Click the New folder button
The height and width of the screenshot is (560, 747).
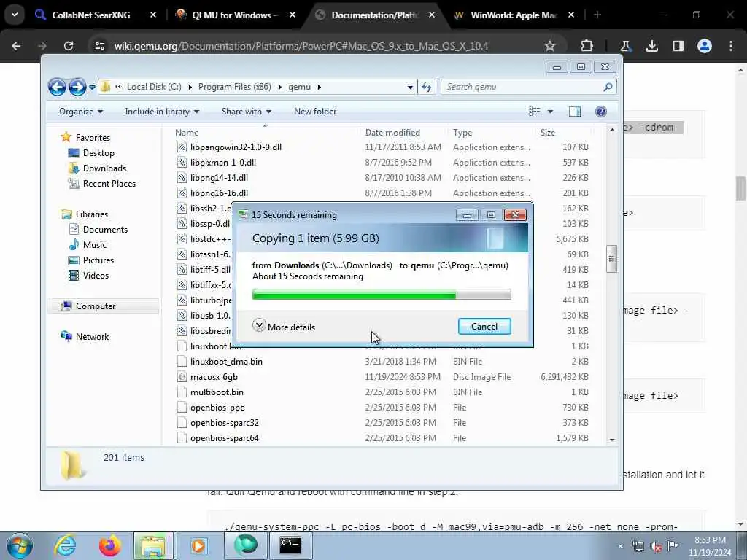pos(315,112)
